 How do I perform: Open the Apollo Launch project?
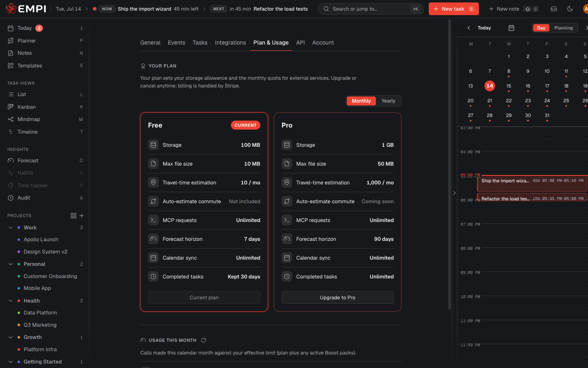click(41, 240)
